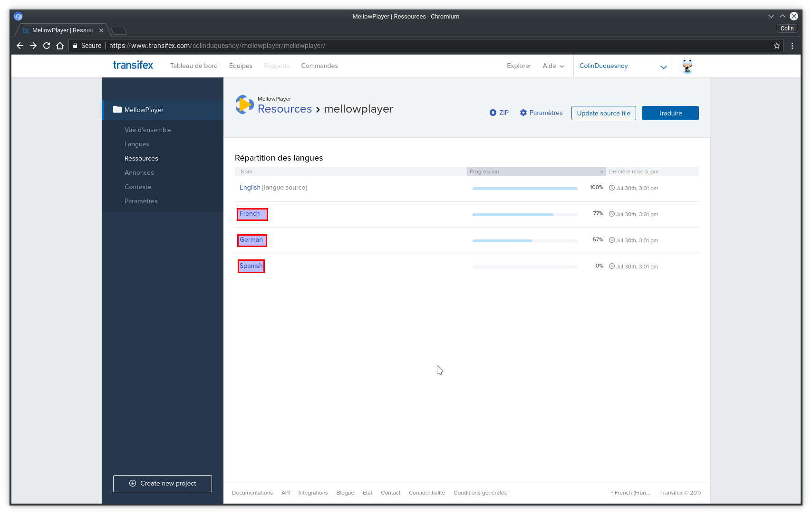
Task: Open a new browser tab
Action: pos(119,30)
